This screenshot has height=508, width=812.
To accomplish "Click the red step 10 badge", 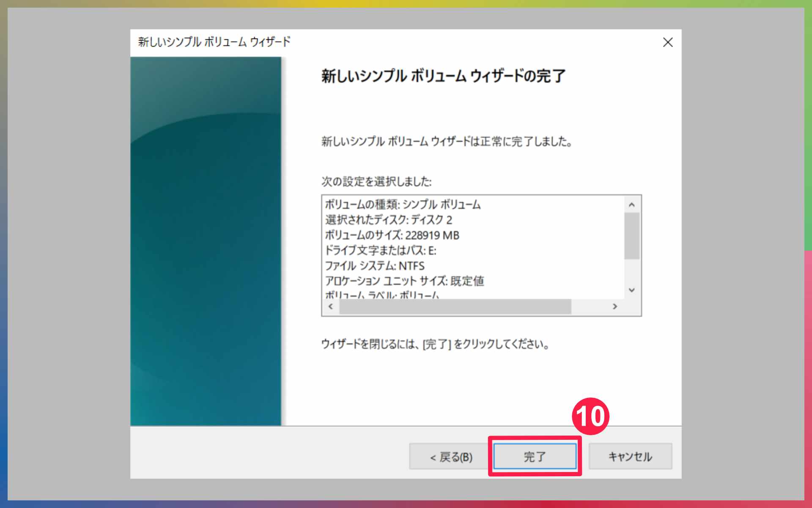I will pyautogui.click(x=590, y=416).
